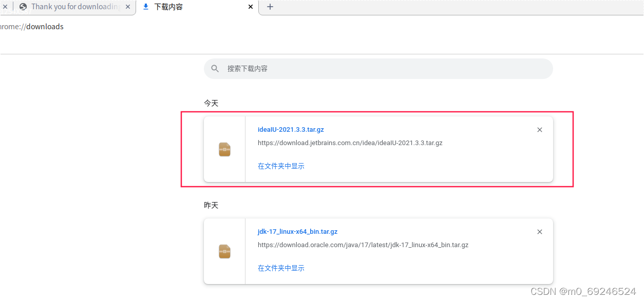Viewport: 644px width, 301px height.
Task: Open ideaIU-2021.3.3.tar.gz file link
Action: [x=291, y=130]
